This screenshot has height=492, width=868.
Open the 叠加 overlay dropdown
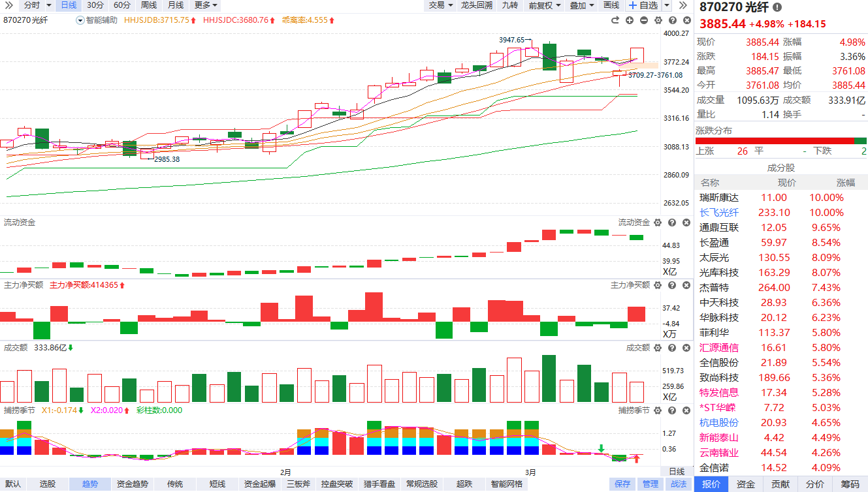pyautogui.click(x=582, y=5)
